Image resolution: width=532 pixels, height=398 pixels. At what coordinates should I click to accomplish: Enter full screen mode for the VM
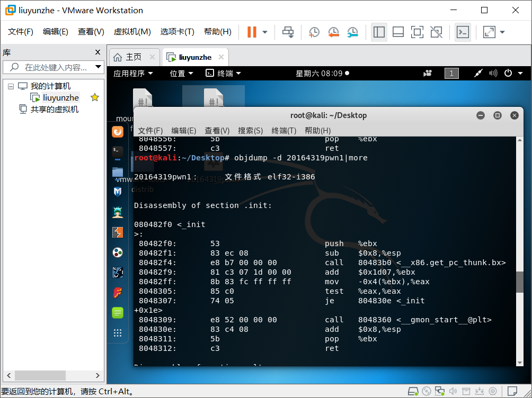pos(417,32)
